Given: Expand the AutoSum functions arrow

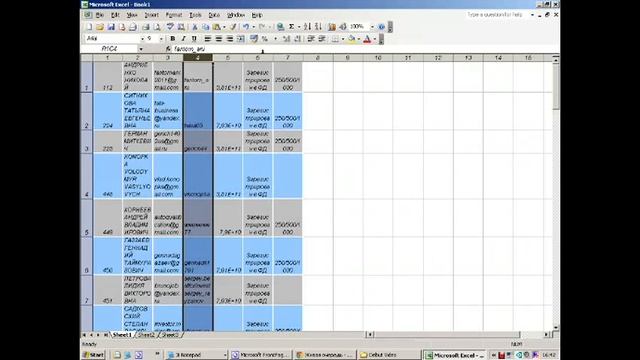Looking at the screenshot, I should click(x=299, y=27).
